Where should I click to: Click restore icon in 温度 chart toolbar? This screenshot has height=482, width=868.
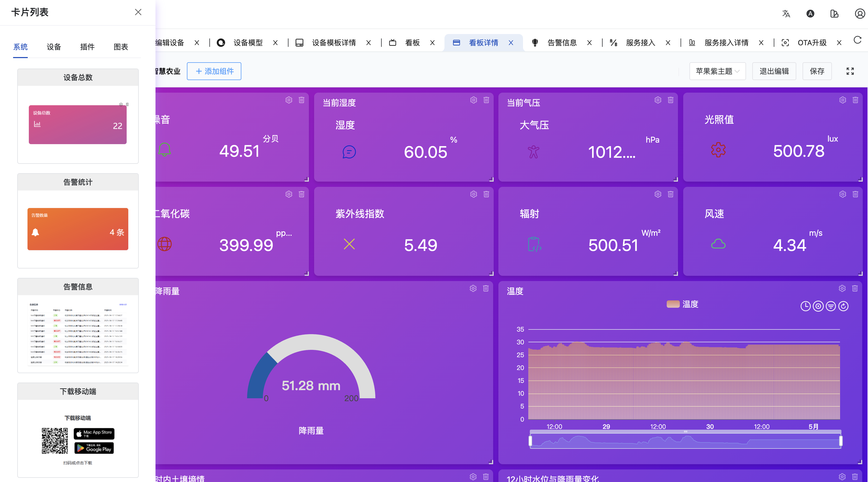tap(843, 306)
